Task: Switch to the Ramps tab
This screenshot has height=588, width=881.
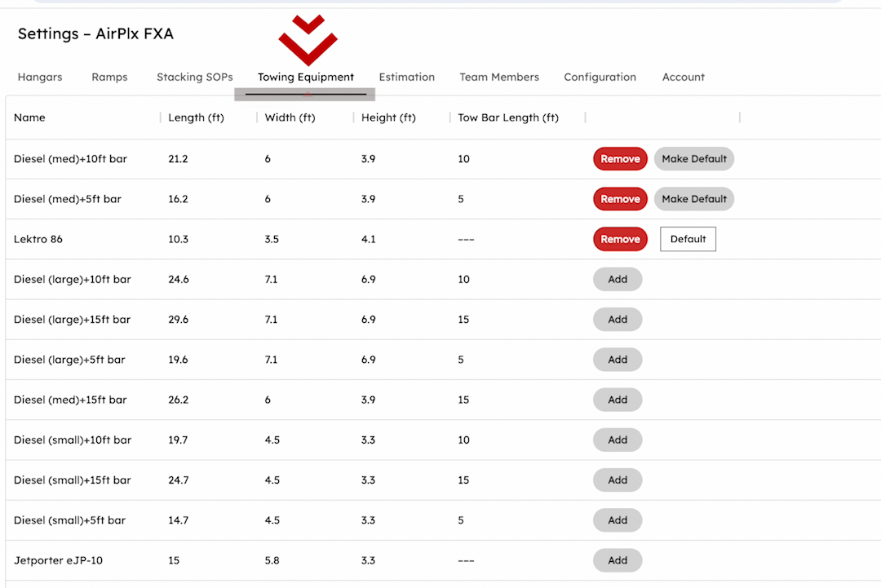Action: coord(109,77)
